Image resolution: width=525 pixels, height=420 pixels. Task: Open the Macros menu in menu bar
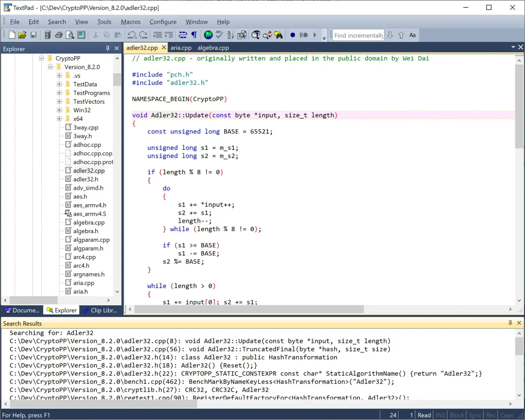pos(131,22)
